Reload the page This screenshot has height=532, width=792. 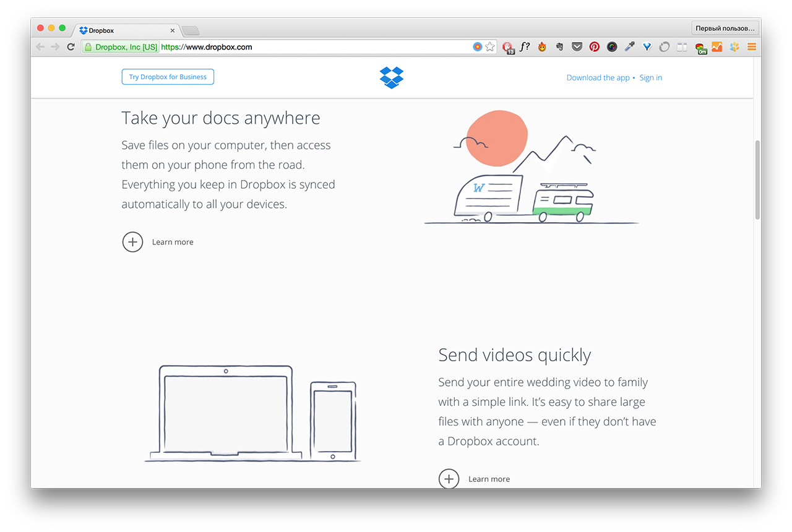tap(71, 46)
